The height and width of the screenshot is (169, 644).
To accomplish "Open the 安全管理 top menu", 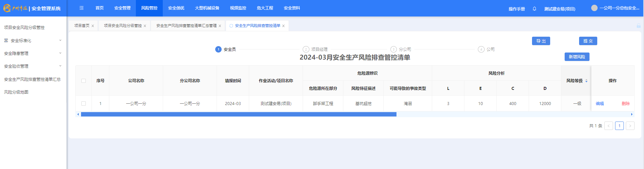I will pos(122,8).
